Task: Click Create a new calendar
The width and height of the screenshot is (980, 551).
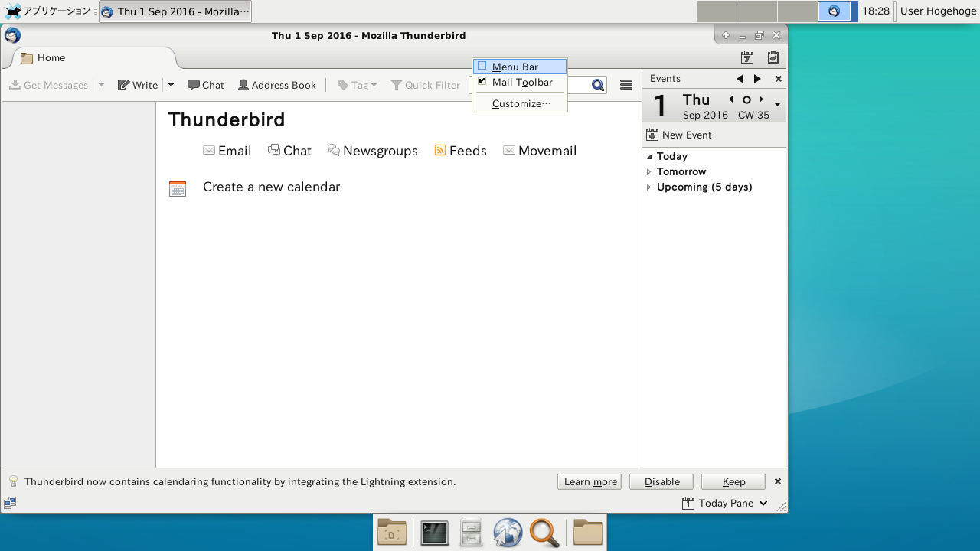Action: 271,187
